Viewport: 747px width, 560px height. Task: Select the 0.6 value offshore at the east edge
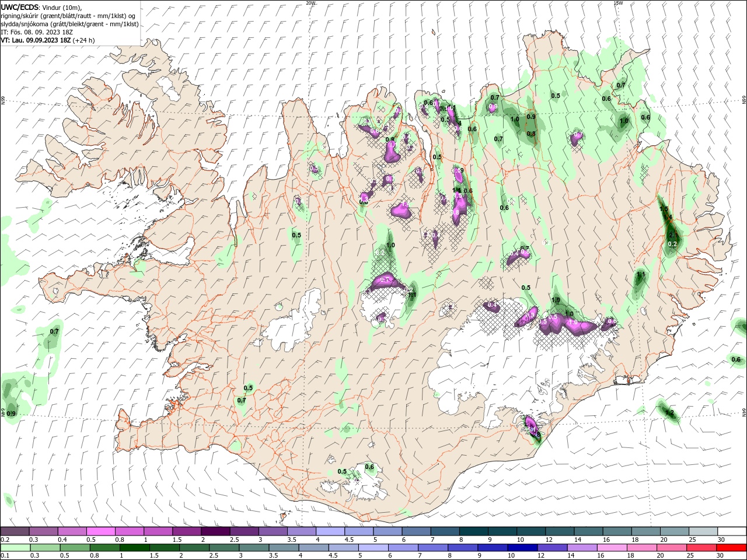tap(736, 359)
